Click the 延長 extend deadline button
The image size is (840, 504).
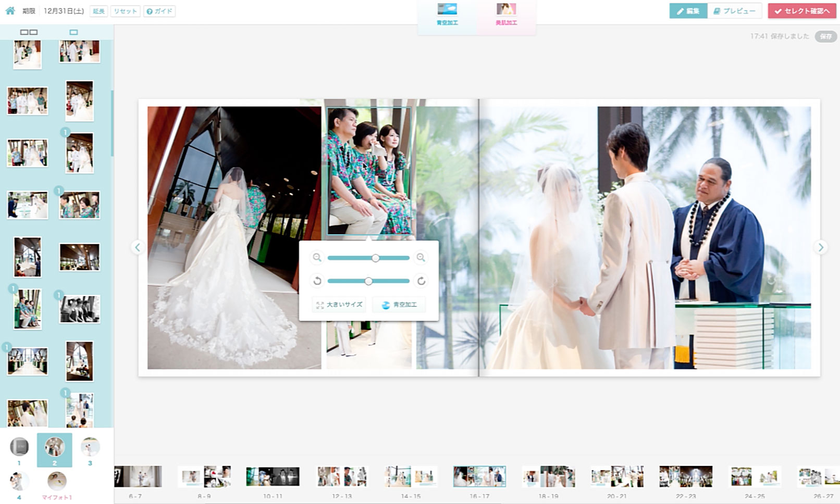[98, 11]
